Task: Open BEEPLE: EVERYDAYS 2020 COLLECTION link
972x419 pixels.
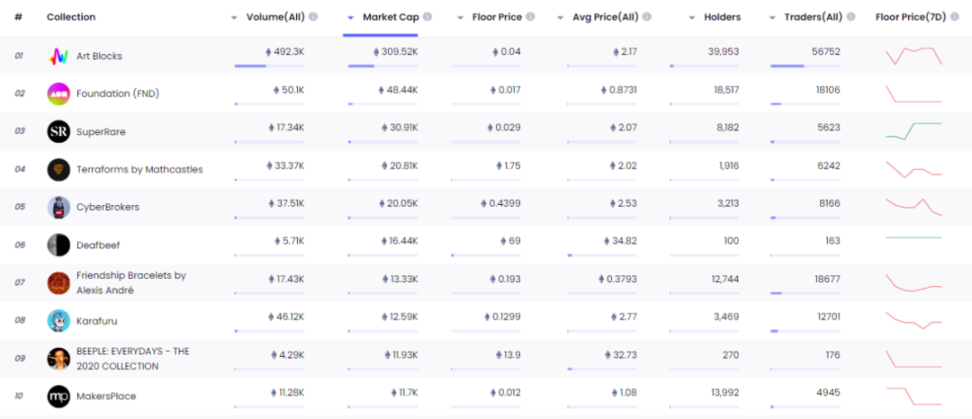Action: click(x=133, y=358)
